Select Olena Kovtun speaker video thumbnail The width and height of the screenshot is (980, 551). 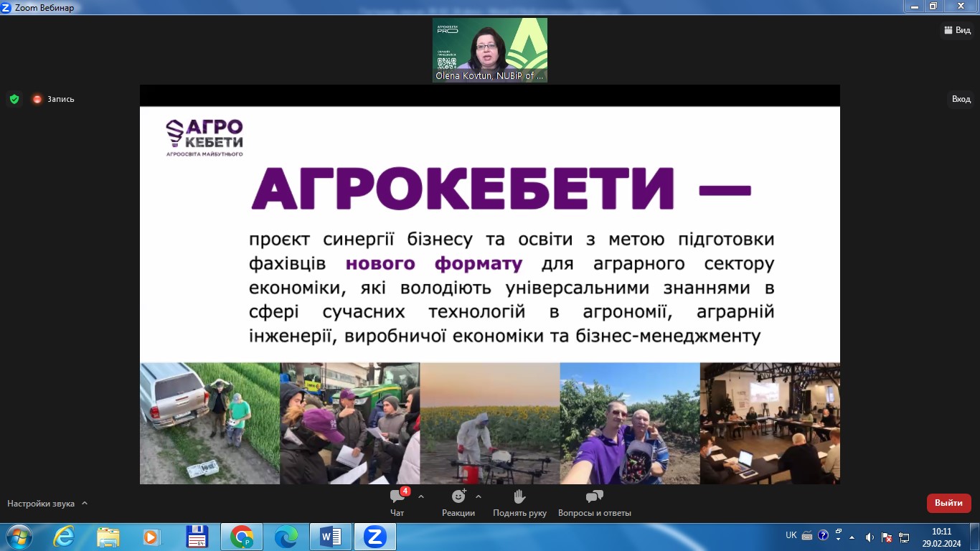[x=490, y=50]
